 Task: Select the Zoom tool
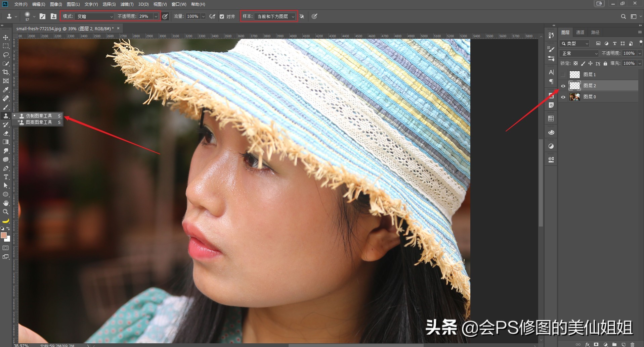click(6, 212)
